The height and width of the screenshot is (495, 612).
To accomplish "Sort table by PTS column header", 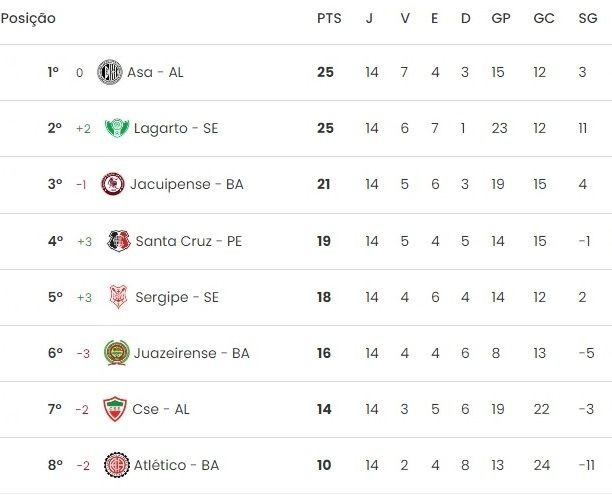I will tap(329, 18).
